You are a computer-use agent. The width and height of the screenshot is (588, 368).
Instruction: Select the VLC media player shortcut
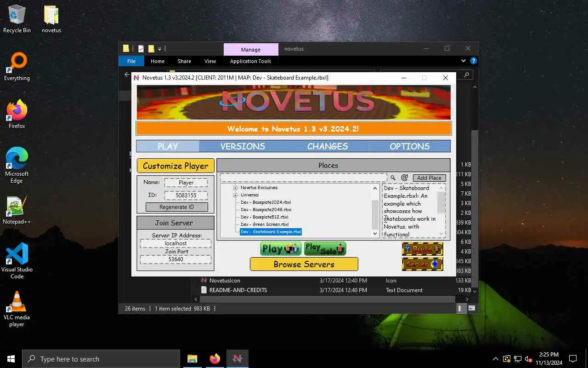[17, 309]
